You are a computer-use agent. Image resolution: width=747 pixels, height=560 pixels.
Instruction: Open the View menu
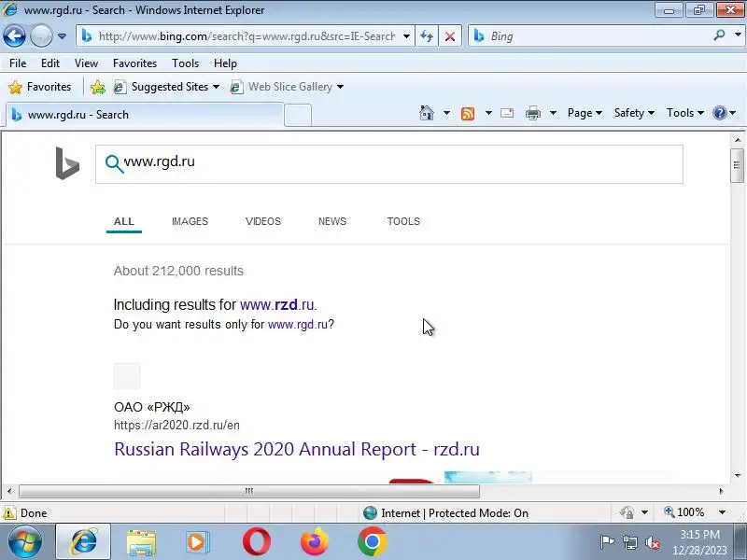(86, 63)
